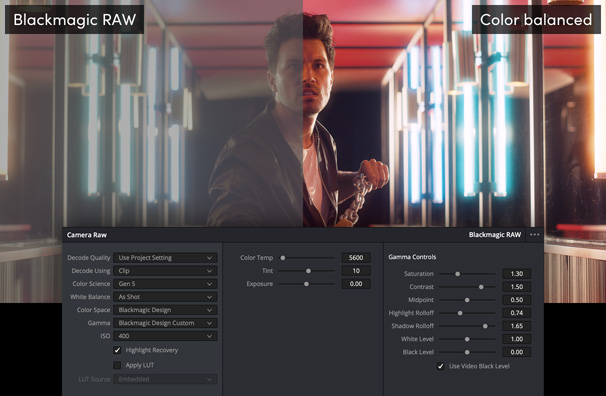Select the Color Temp 5600 value field
606x396 pixels.
coord(356,258)
